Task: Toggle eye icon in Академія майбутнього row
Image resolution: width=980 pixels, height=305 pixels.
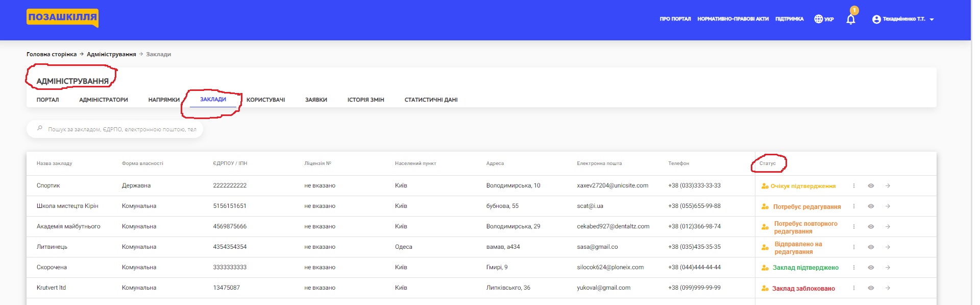Action: coord(871,227)
